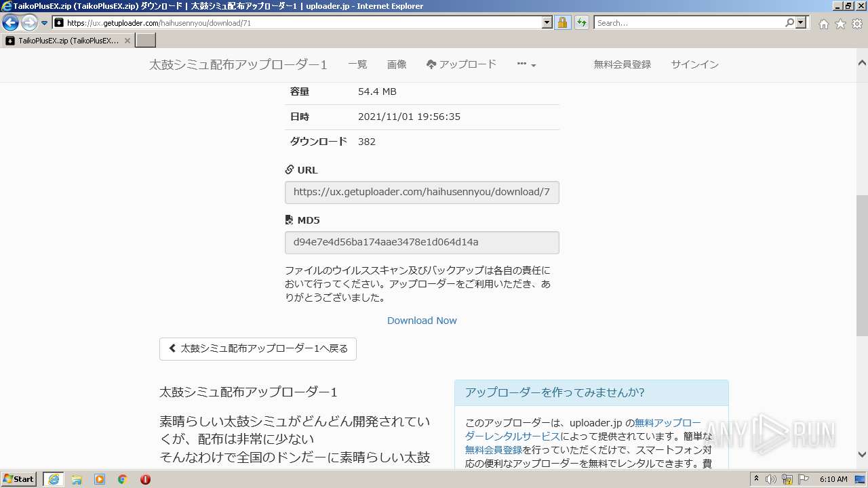Open a new blank tab

pyautogui.click(x=146, y=41)
